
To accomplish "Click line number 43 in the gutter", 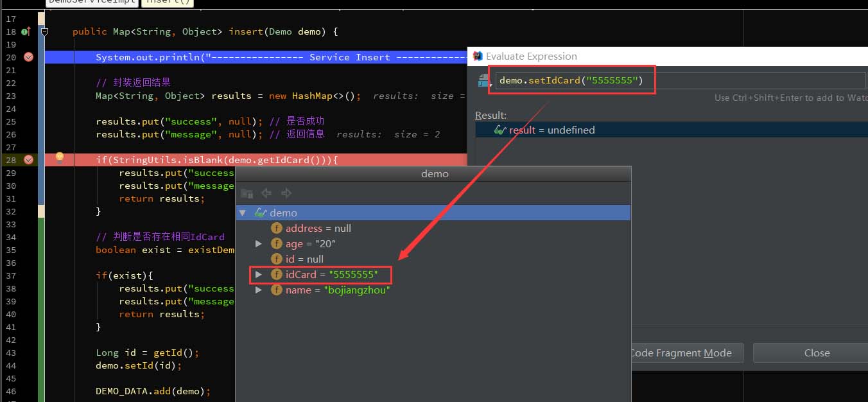I will pos(11,353).
